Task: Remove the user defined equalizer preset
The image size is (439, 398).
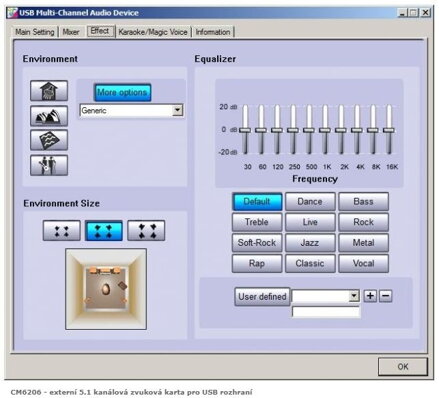Action: [x=386, y=296]
